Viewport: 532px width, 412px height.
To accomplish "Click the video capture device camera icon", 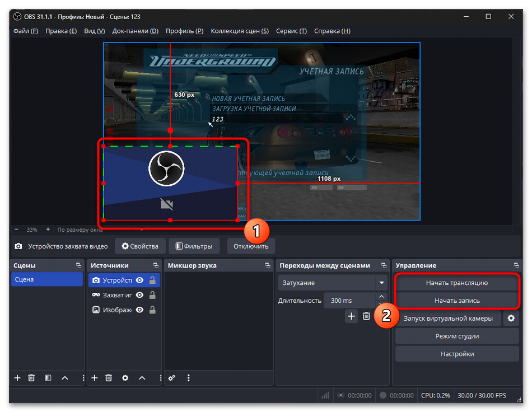I will click(96, 280).
